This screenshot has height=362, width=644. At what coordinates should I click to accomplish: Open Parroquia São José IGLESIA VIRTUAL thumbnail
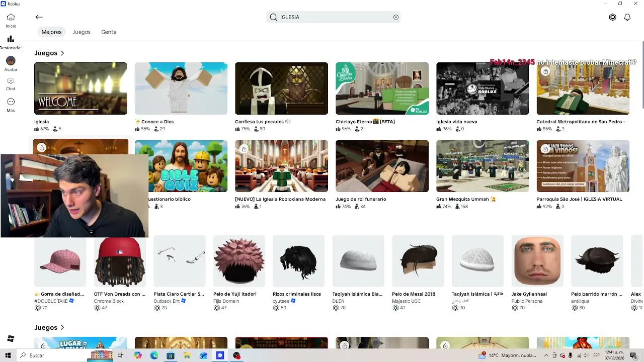pyautogui.click(x=583, y=166)
